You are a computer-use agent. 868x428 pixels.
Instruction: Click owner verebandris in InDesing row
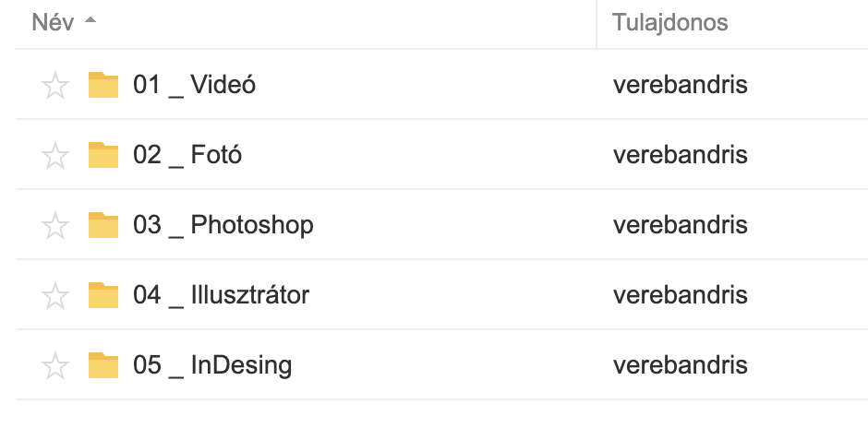[680, 366]
